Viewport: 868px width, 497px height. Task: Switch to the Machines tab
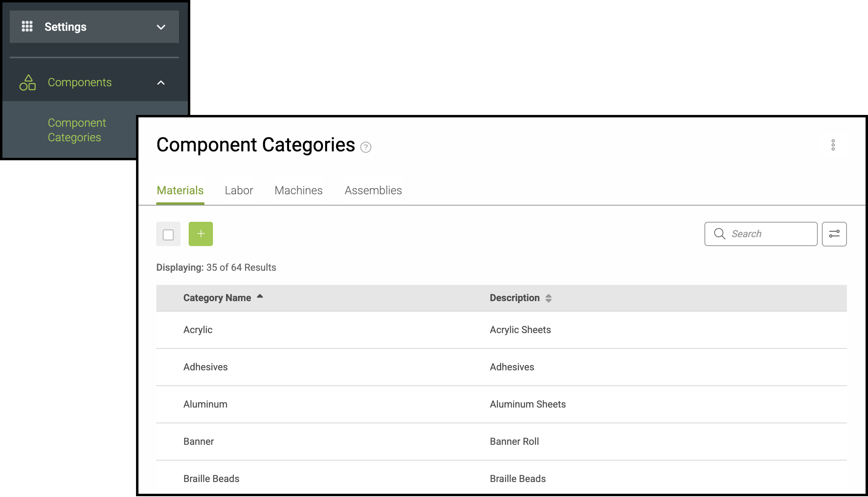click(x=298, y=190)
